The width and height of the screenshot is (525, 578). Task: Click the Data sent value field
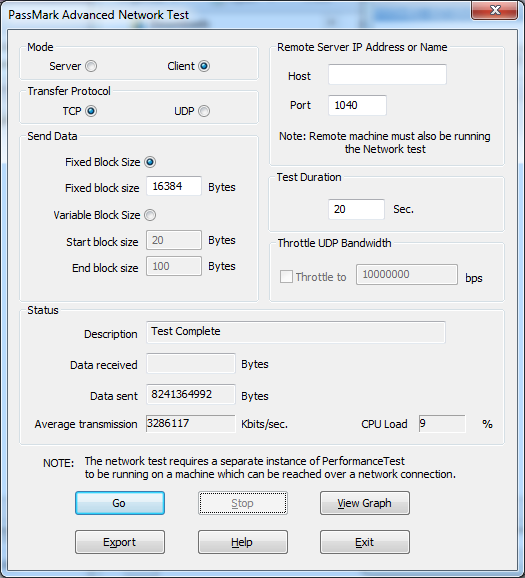pos(191,394)
